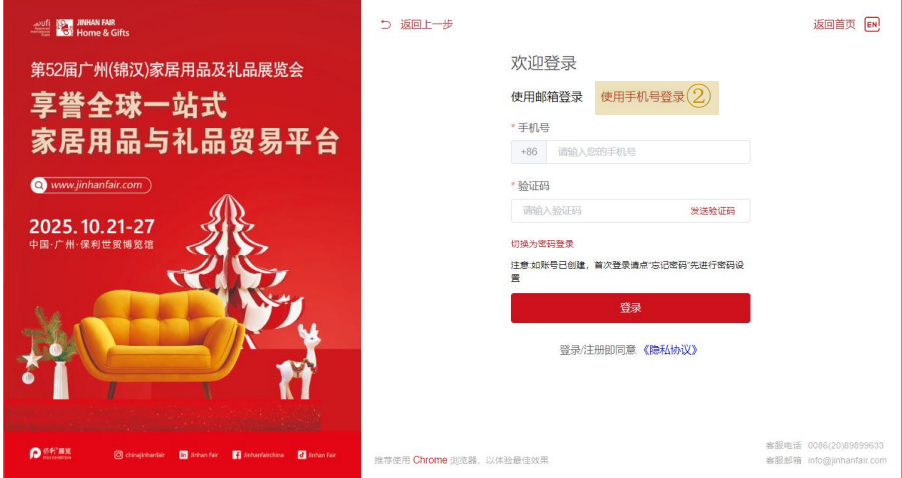
Task: Click the back arrow icon
Action: point(386,24)
